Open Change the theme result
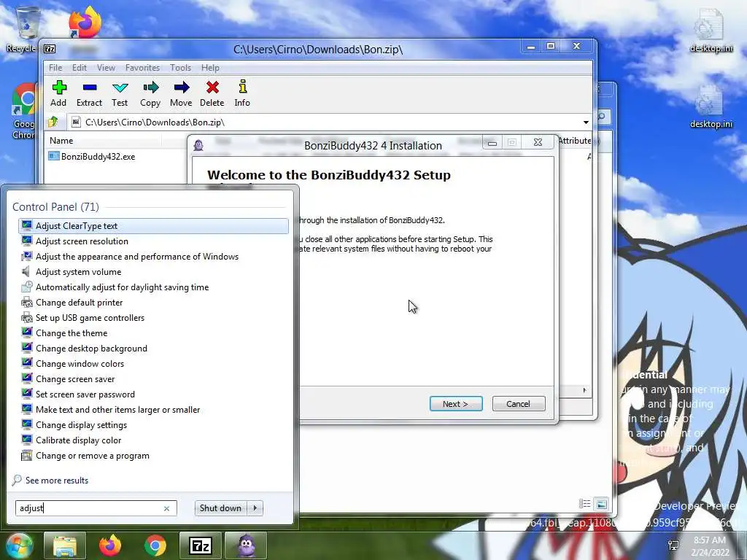Viewport: 747px width, 560px height. click(153, 333)
